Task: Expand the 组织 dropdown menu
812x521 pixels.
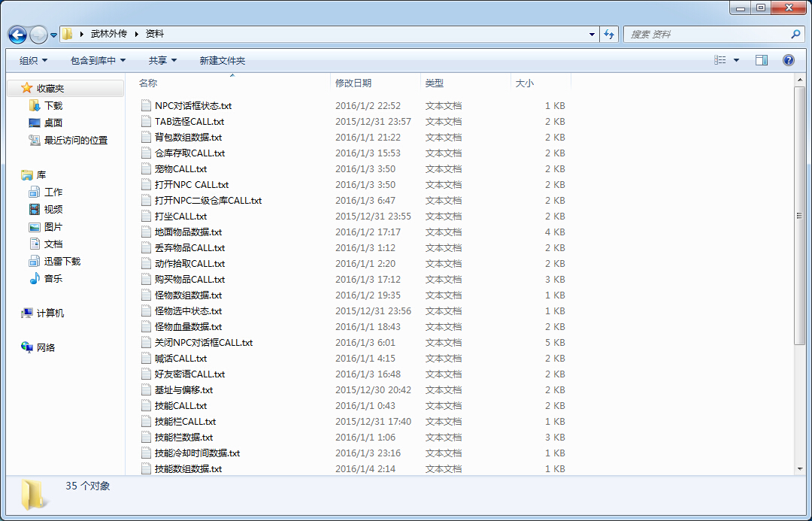Action: pos(33,60)
